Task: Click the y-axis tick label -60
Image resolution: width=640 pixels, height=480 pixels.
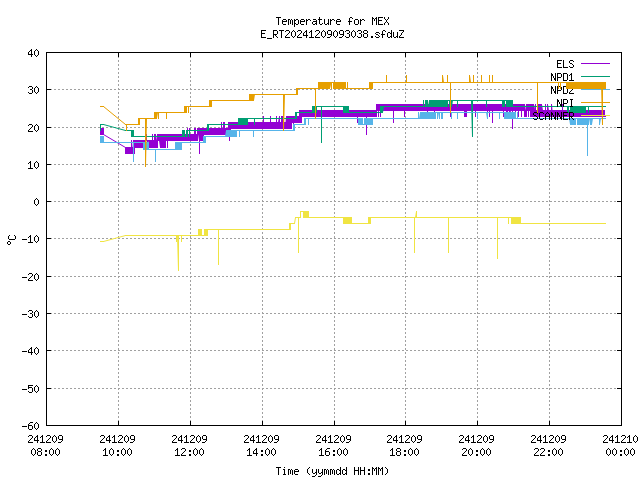Action: pos(31,426)
